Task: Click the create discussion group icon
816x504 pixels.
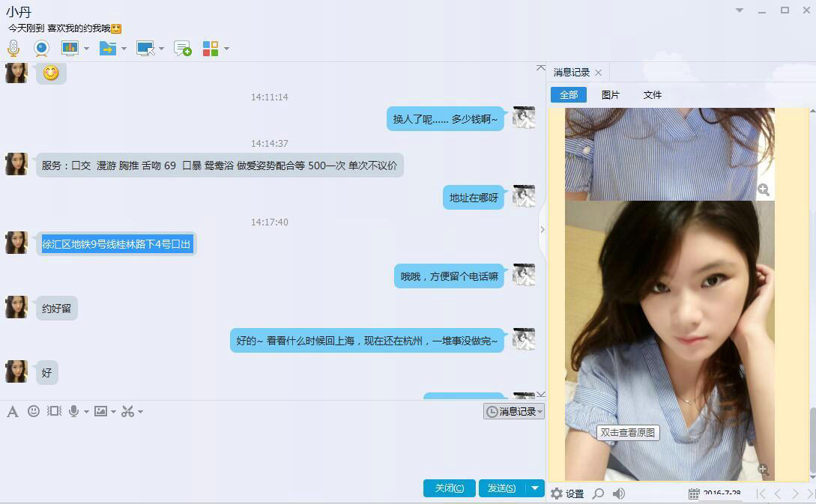Action: 182,49
